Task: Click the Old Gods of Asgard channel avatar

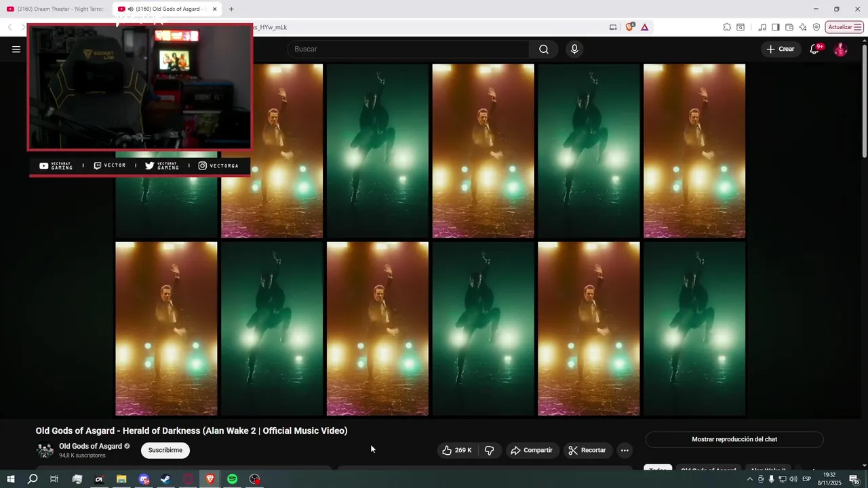Action: tap(45, 450)
